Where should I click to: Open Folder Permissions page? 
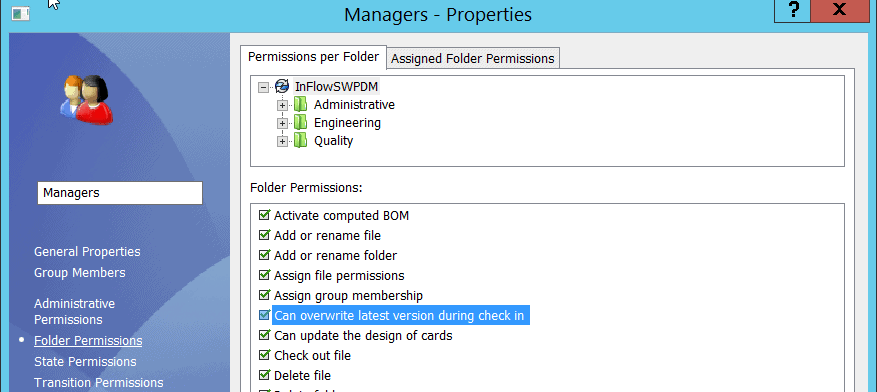click(88, 341)
